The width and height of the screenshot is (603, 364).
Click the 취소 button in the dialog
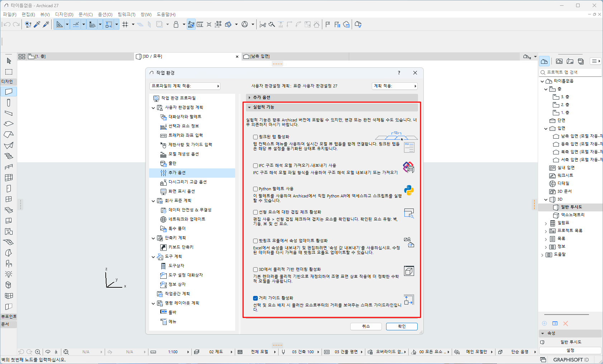click(366, 326)
